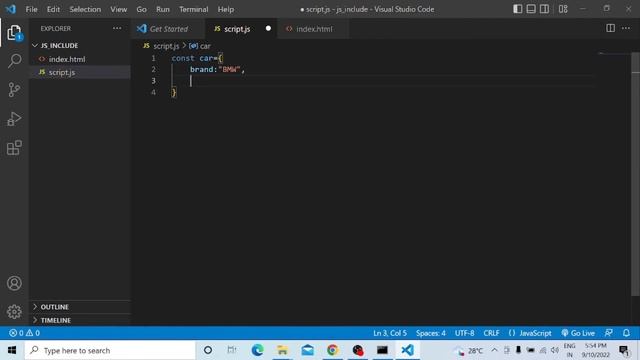
Task: Open the Run and Debug view
Action: 14,119
